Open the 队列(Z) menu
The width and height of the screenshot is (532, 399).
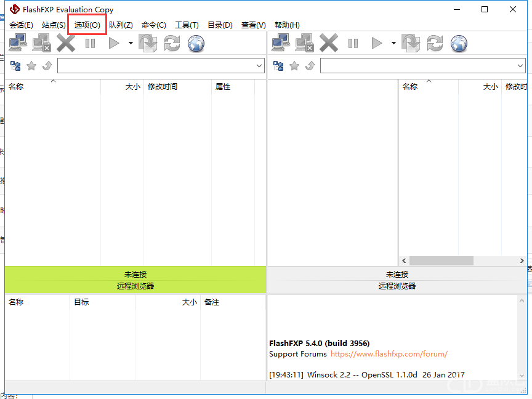coord(121,25)
